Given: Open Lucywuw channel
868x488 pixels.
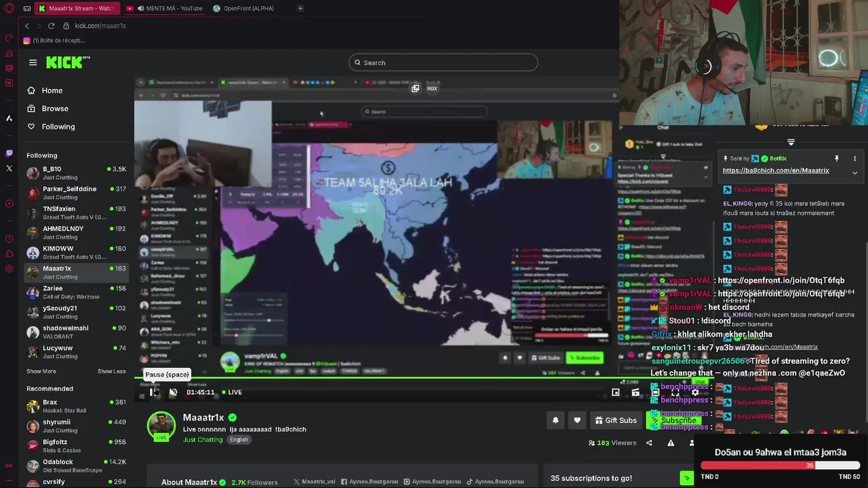Looking at the screenshot, I should [76, 352].
